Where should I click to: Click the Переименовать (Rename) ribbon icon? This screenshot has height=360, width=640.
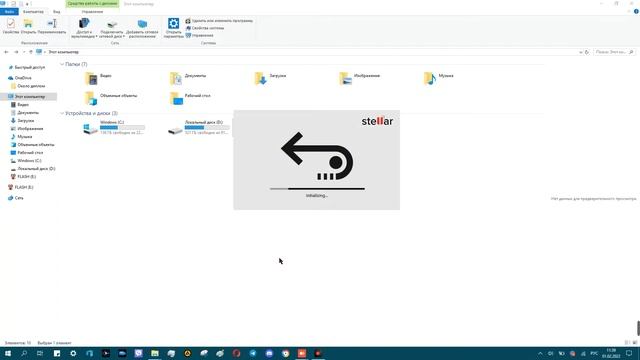pos(52,27)
